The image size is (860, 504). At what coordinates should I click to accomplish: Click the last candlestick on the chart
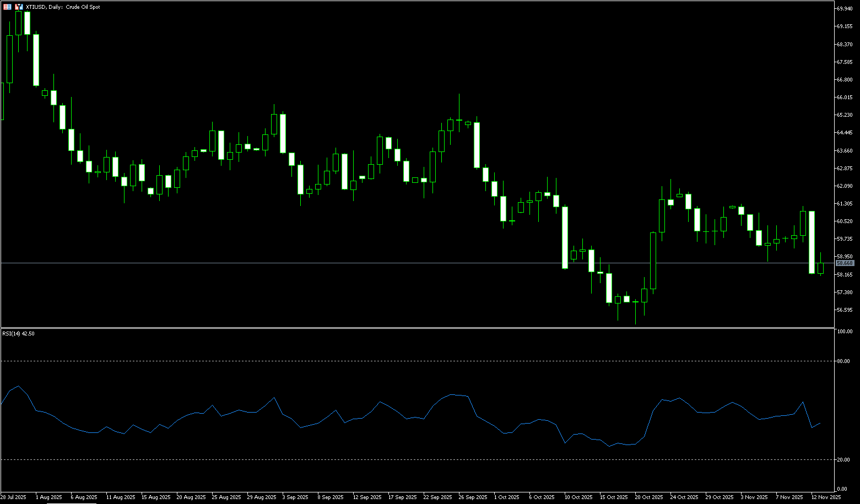(x=820, y=268)
